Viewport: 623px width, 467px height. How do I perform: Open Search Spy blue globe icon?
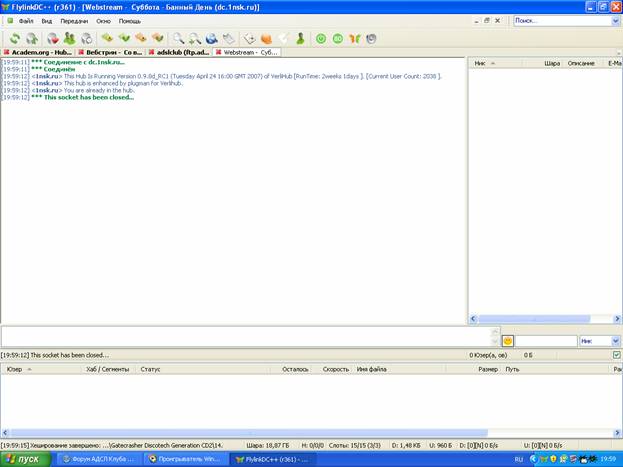pyautogui.click(x=212, y=39)
